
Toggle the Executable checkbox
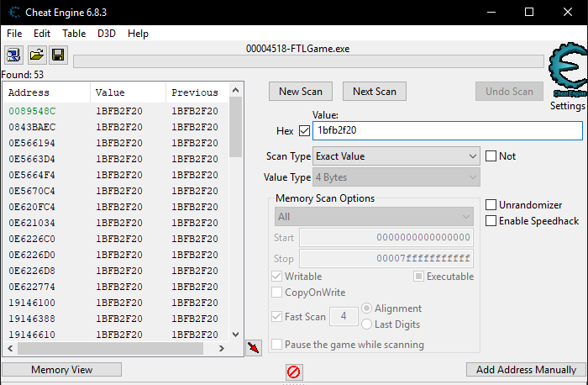tap(418, 277)
